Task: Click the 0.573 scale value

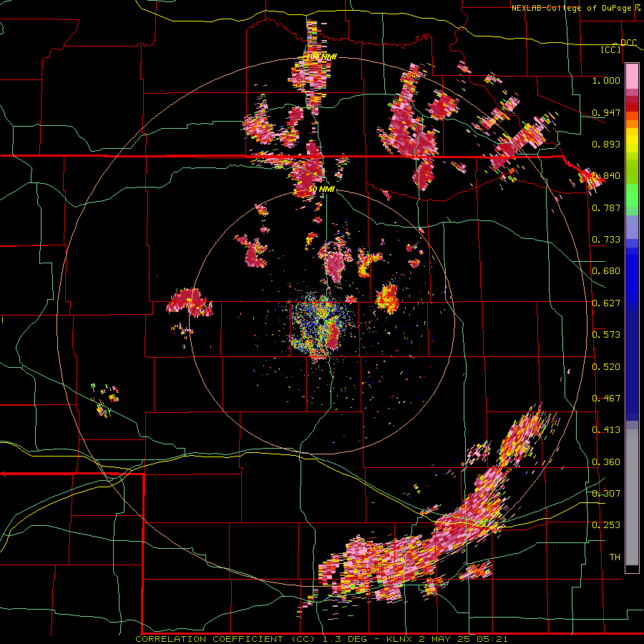Action: pos(606,335)
